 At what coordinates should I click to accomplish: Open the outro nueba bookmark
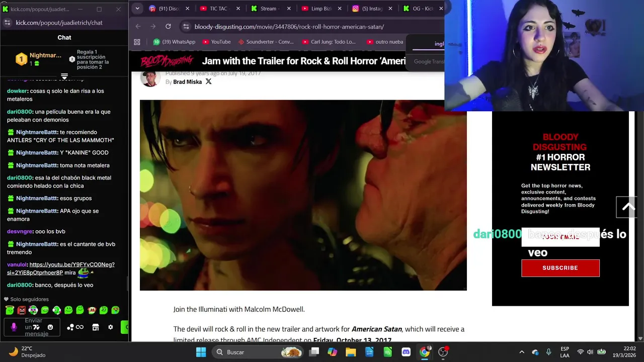pyautogui.click(x=385, y=42)
